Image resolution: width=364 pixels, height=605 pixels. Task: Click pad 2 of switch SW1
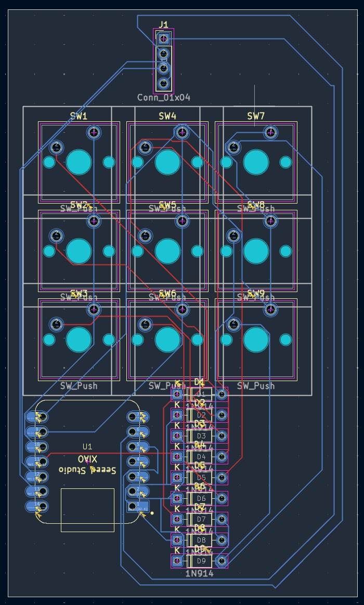56,147
